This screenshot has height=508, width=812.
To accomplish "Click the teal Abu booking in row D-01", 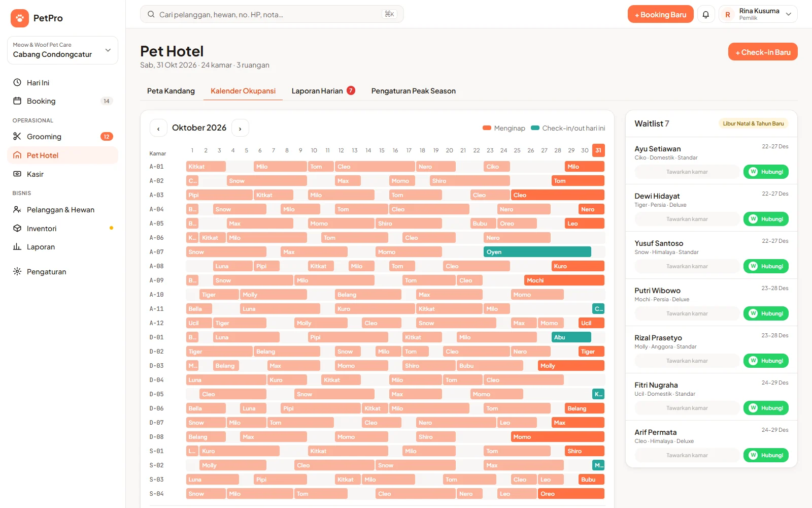I will (x=571, y=337).
